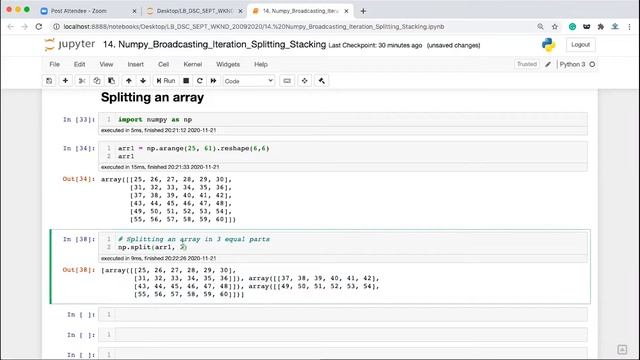Copy selected cells icon
The width and height of the screenshot is (640, 360).
(97, 81)
